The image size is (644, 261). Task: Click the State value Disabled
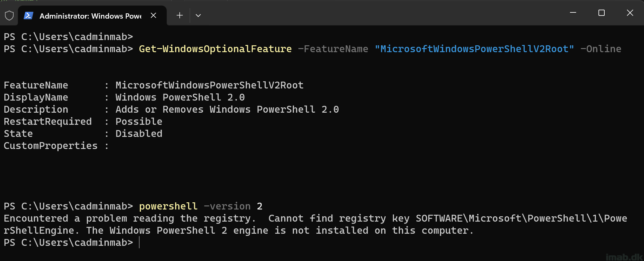(x=139, y=134)
